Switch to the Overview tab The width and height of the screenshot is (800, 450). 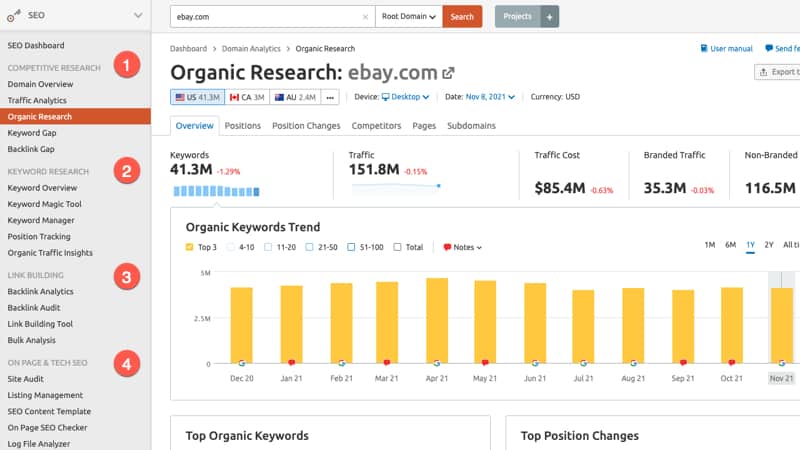[x=194, y=126]
